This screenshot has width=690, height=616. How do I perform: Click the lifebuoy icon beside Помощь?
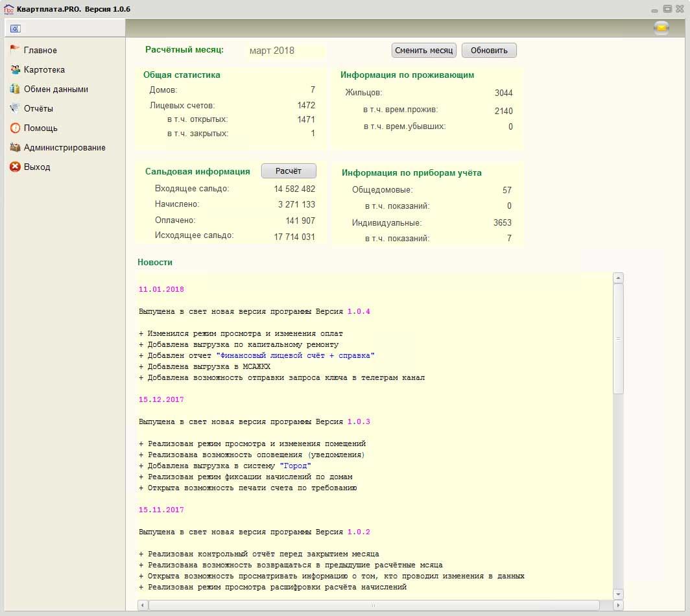click(x=15, y=128)
